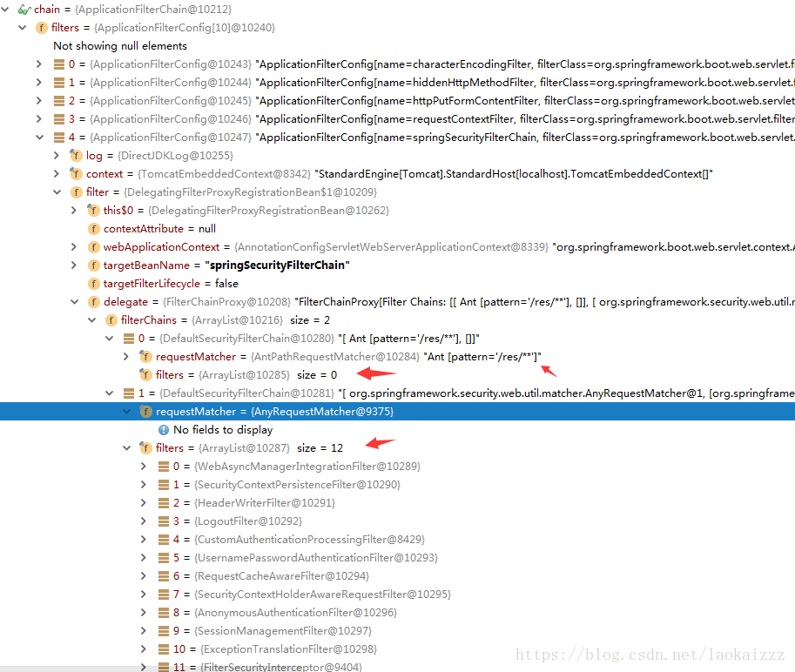
Task: Expand LogoutFilter@10292 entry
Action: coord(144,521)
